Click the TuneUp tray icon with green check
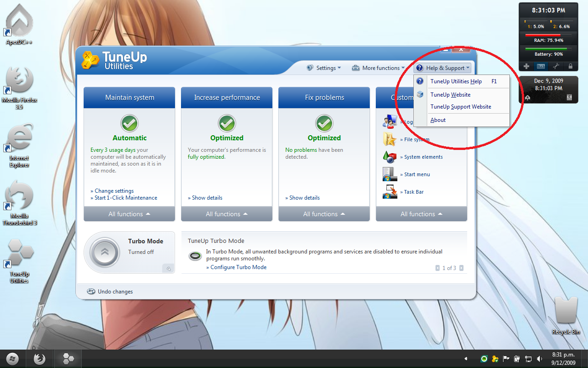 (495, 359)
